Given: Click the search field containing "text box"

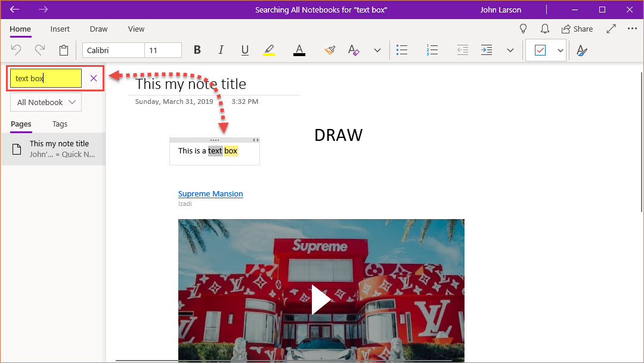Looking at the screenshot, I should click(46, 78).
